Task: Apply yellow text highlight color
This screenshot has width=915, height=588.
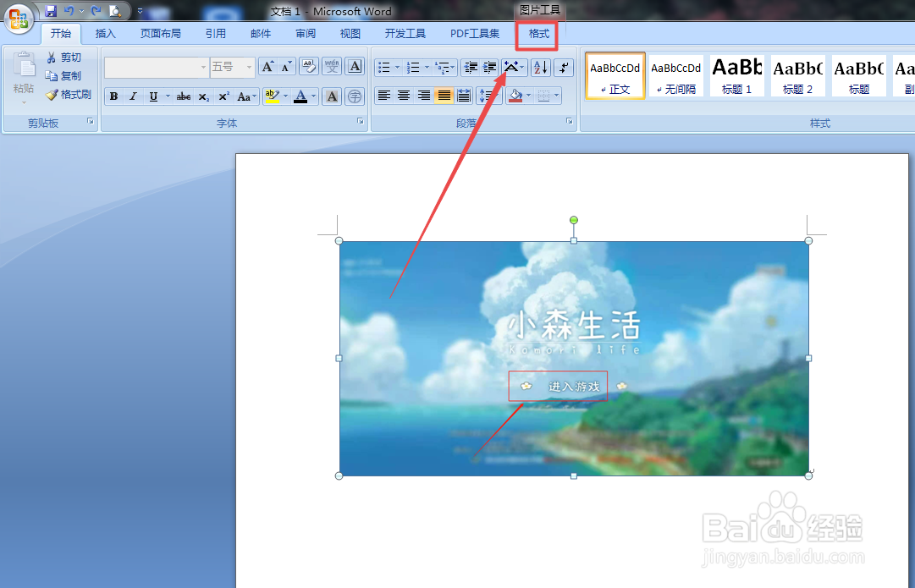Action: point(272,96)
